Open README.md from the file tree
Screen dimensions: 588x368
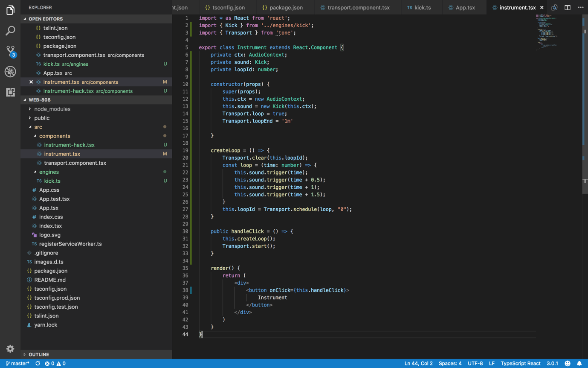[50, 280]
